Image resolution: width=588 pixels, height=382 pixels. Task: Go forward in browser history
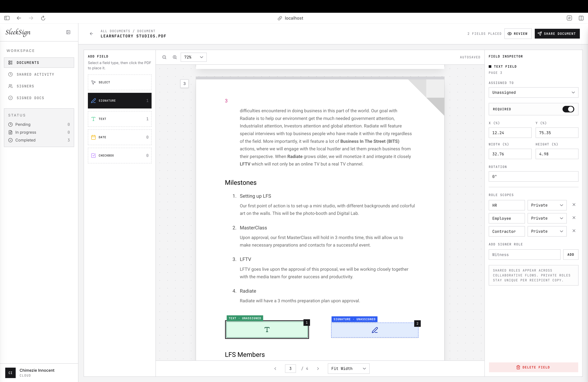tap(31, 18)
